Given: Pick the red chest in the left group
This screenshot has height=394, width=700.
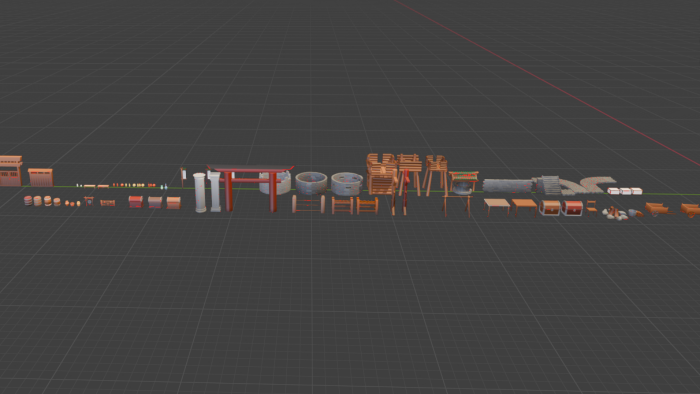Looking at the screenshot, I should pyautogui.click(x=136, y=202).
